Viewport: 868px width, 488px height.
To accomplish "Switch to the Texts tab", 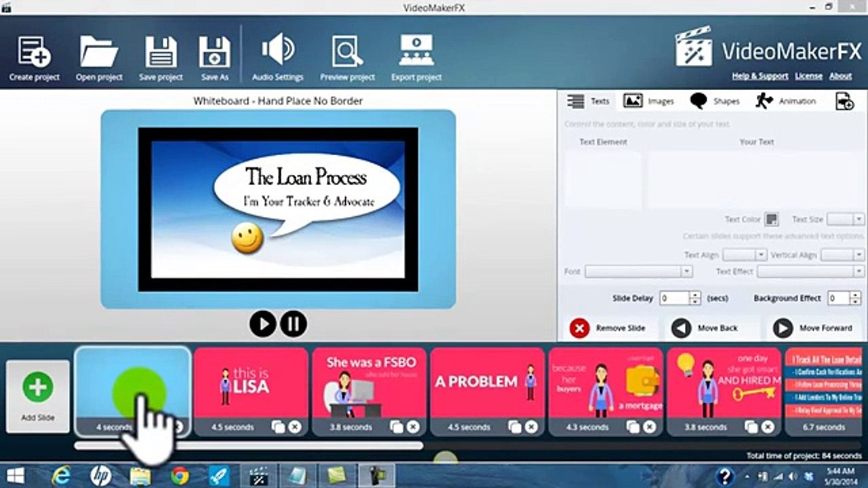I will (x=589, y=102).
